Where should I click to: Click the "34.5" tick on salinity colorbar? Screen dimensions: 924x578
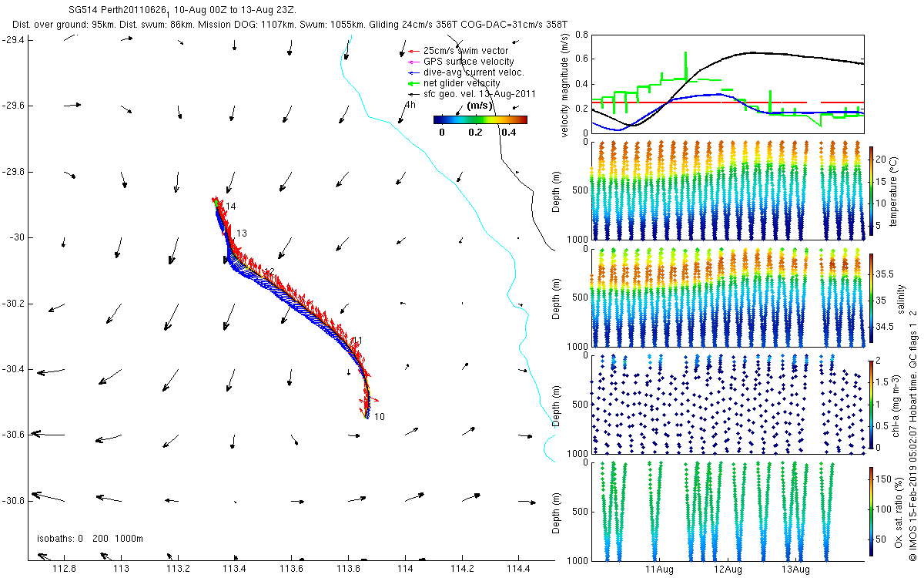point(885,328)
